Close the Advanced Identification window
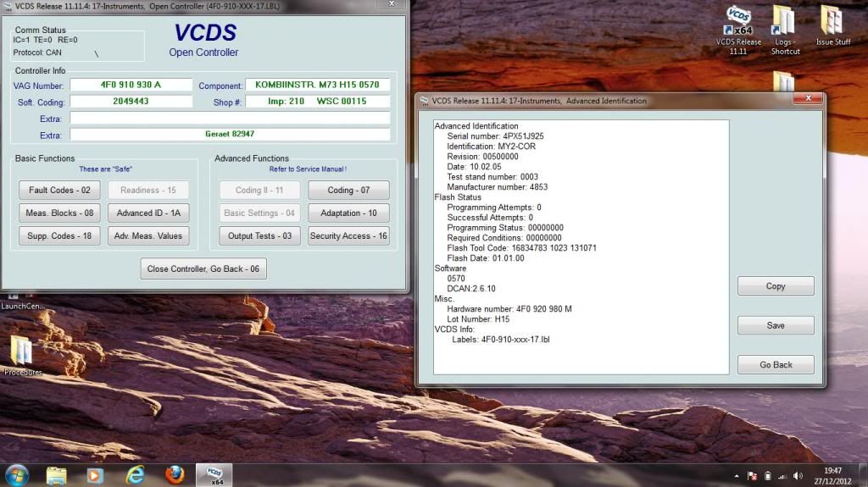This screenshot has height=487, width=868. click(x=808, y=98)
